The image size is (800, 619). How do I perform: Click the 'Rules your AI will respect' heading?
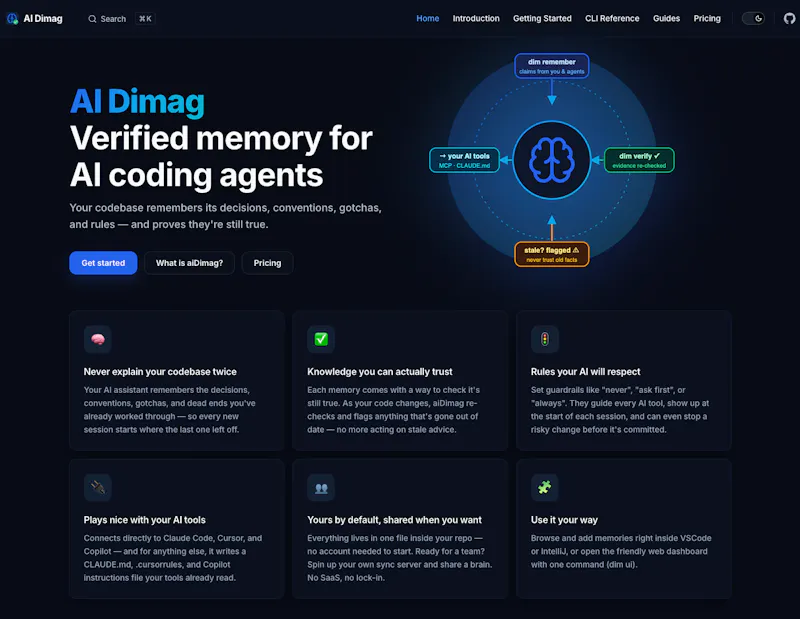coord(585,372)
